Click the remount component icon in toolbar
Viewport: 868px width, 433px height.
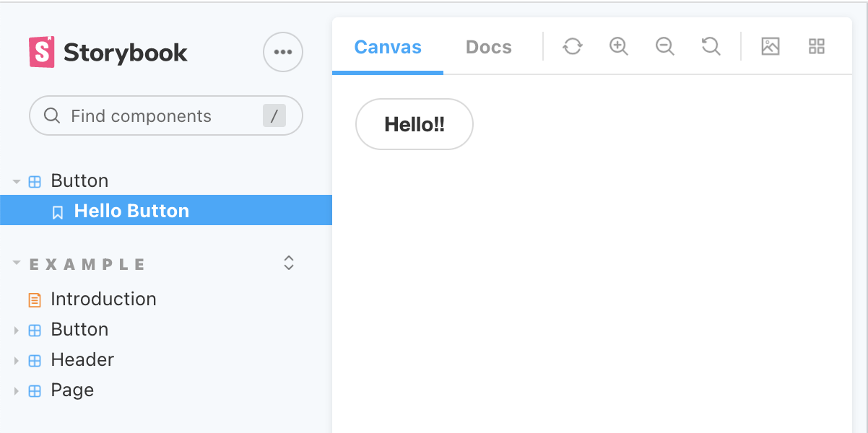coord(573,47)
